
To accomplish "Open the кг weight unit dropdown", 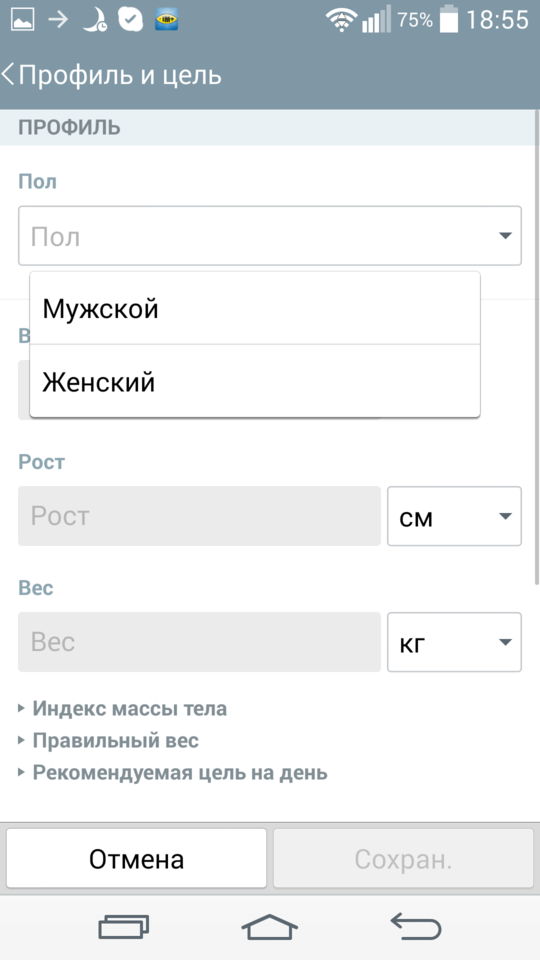I will tap(454, 642).
